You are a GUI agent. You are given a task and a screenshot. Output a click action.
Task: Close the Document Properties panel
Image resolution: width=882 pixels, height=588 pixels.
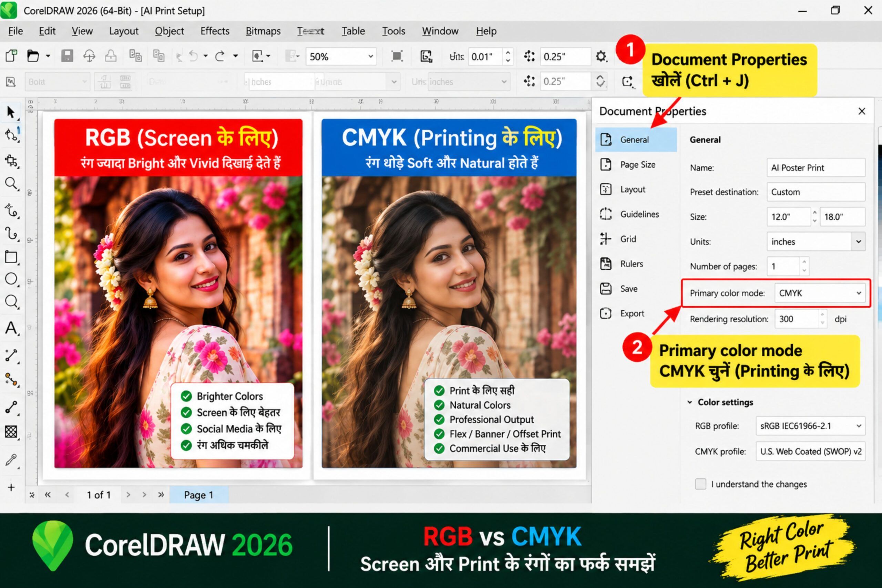[x=862, y=111]
